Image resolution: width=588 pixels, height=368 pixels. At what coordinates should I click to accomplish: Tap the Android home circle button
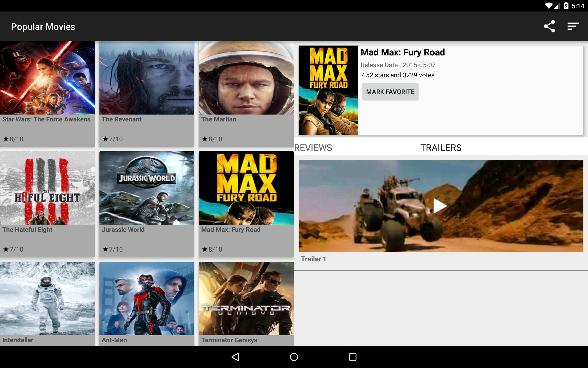(294, 357)
